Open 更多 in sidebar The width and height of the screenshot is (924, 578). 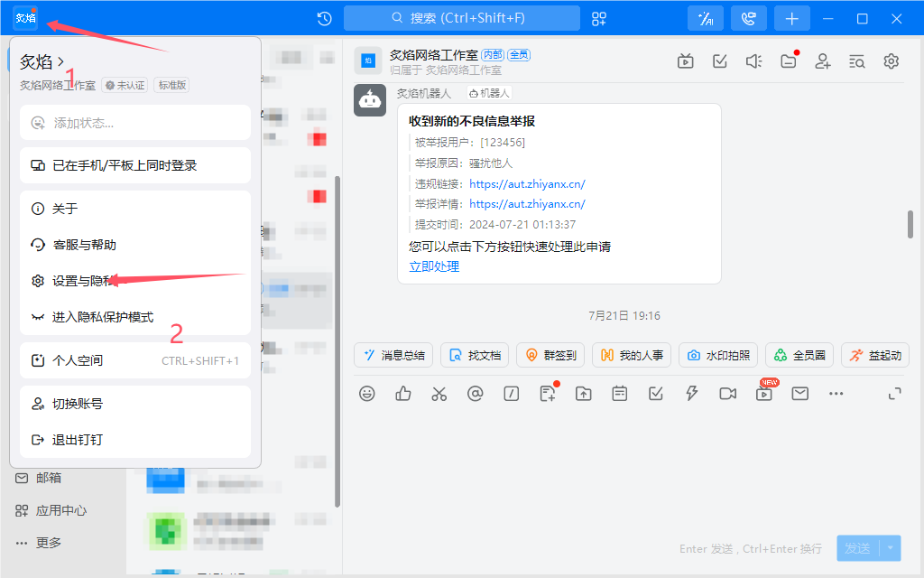pyautogui.click(x=39, y=543)
